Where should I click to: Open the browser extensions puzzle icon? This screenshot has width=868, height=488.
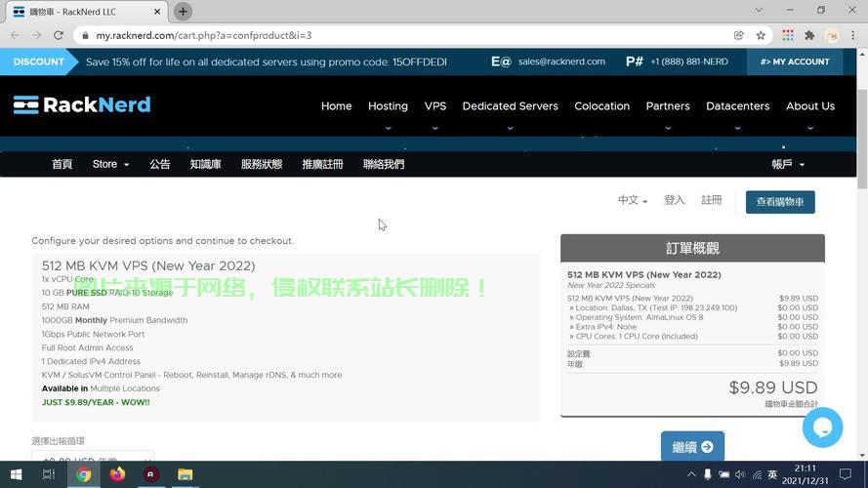pos(809,35)
